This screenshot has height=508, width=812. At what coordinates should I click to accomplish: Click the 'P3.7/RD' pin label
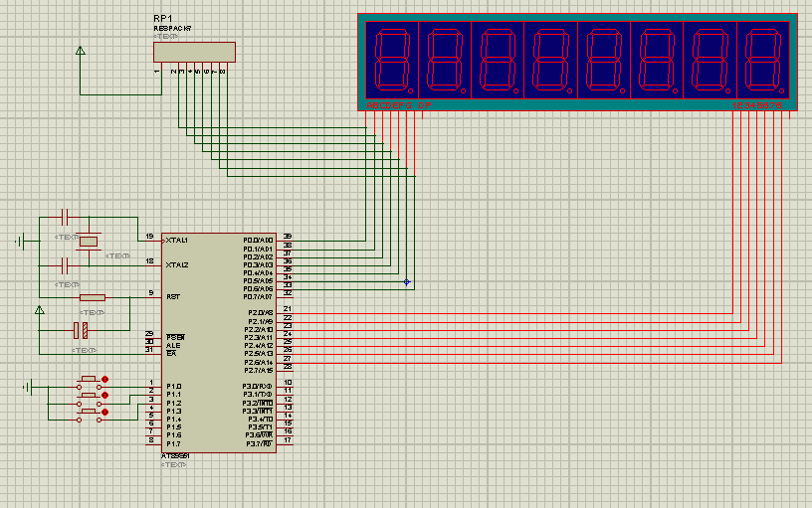259,443
